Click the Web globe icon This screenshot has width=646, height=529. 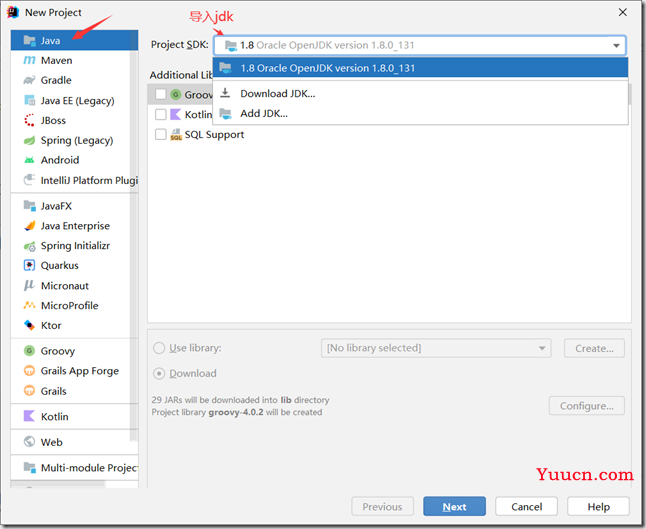(x=29, y=442)
